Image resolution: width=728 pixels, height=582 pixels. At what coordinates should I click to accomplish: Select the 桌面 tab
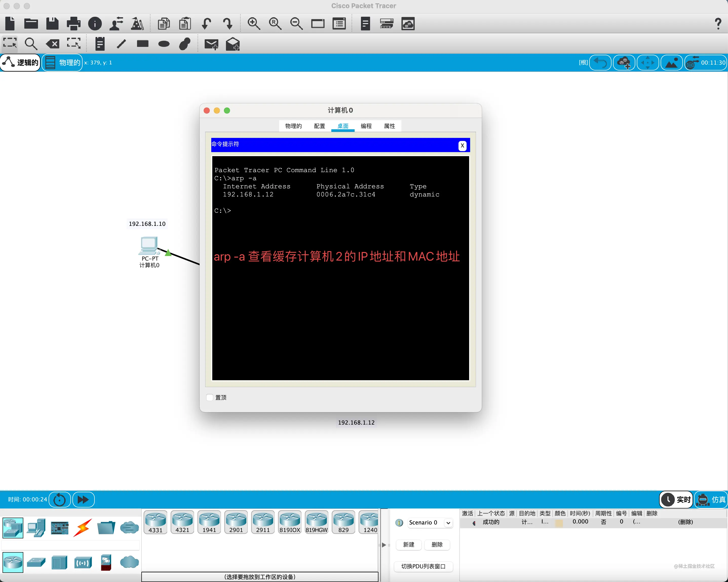pos(343,126)
